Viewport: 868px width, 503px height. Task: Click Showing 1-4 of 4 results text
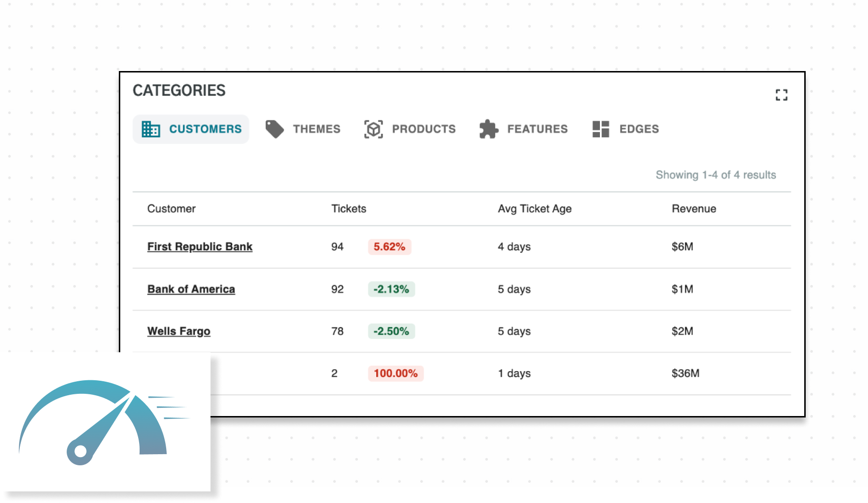click(716, 175)
